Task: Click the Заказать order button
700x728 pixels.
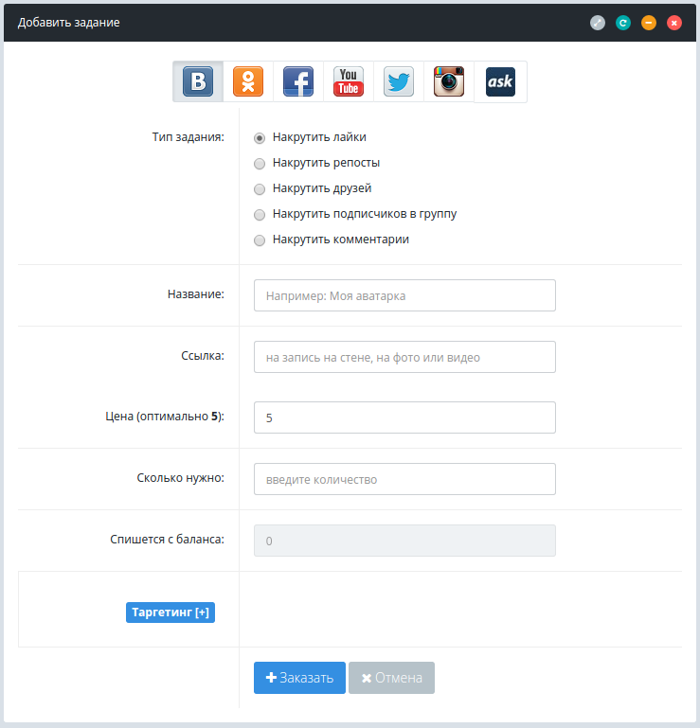Action: [x=299, y=678]
